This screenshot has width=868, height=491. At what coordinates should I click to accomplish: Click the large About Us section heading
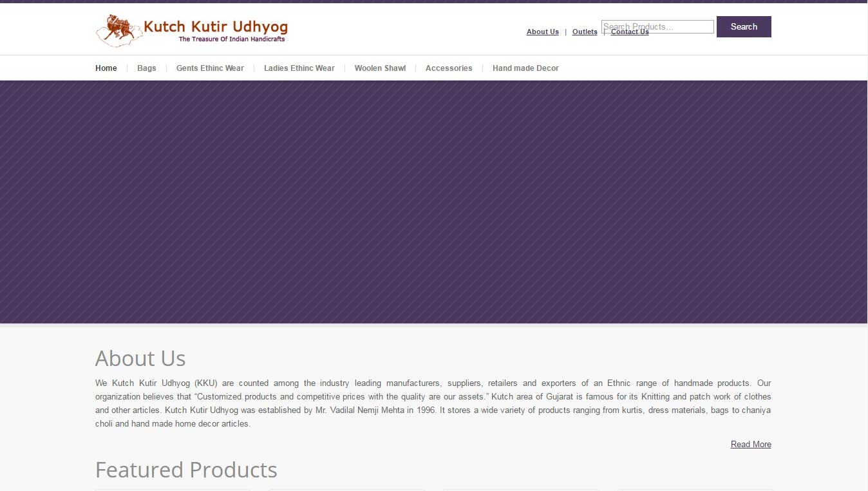[140, 358]
